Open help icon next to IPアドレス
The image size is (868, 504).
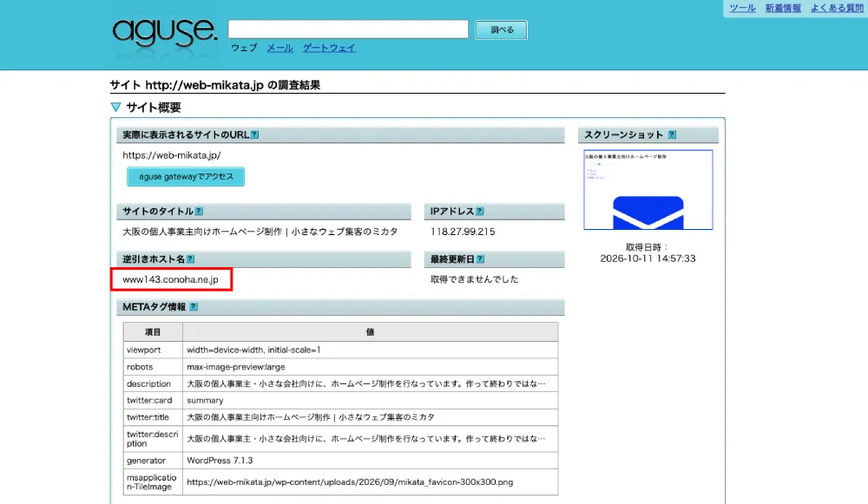[x=480, y=212]
